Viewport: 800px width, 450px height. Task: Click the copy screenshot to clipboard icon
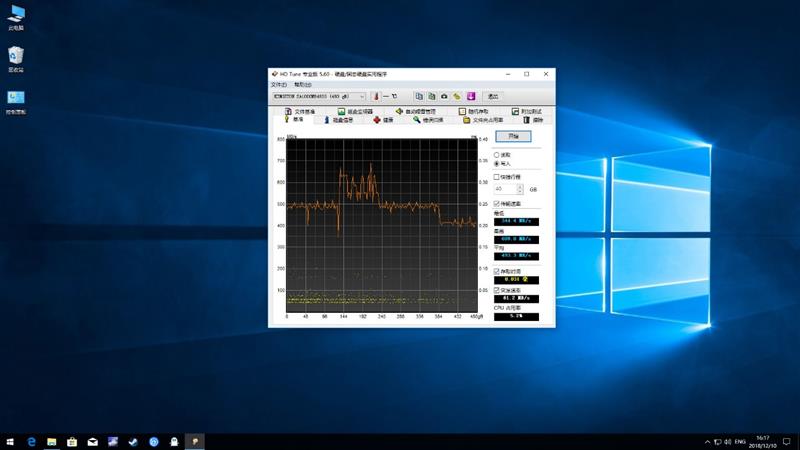(x=432, y=96)
